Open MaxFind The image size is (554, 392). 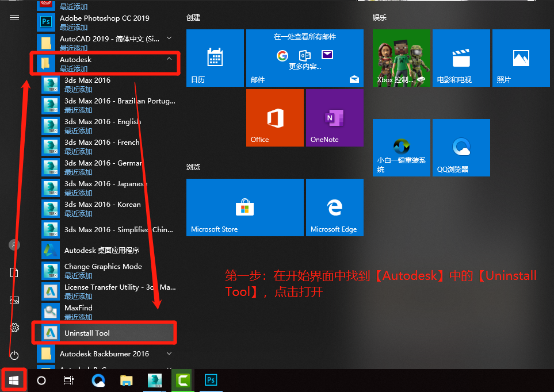tap(109, 312)
